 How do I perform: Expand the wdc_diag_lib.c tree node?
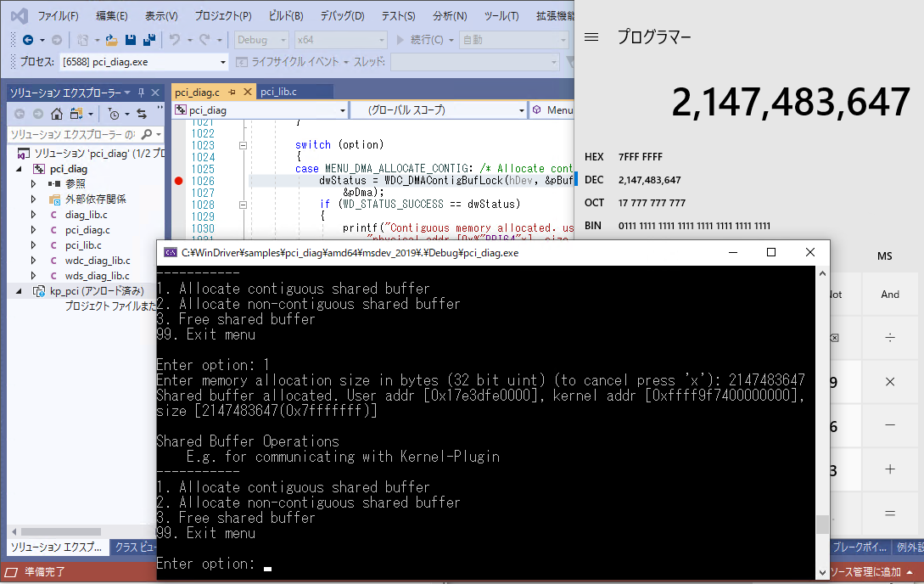click(x=34, y=261)
